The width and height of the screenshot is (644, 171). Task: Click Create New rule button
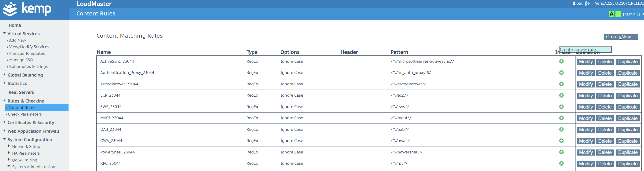(621, 37)
